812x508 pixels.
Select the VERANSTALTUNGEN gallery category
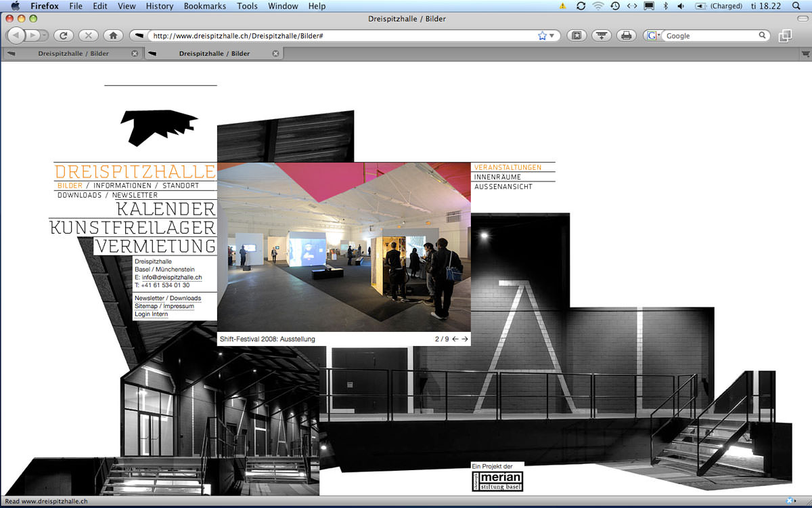point(507,167)
